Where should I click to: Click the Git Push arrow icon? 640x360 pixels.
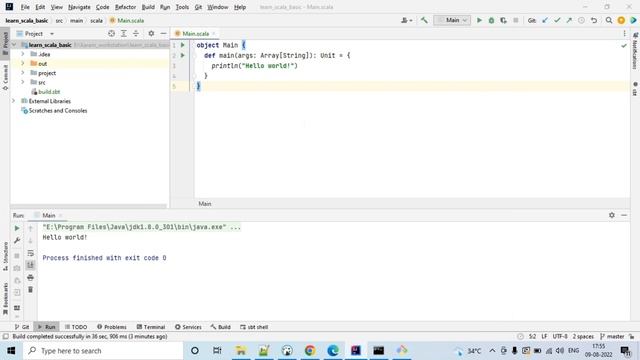click(x=569, y=20)
